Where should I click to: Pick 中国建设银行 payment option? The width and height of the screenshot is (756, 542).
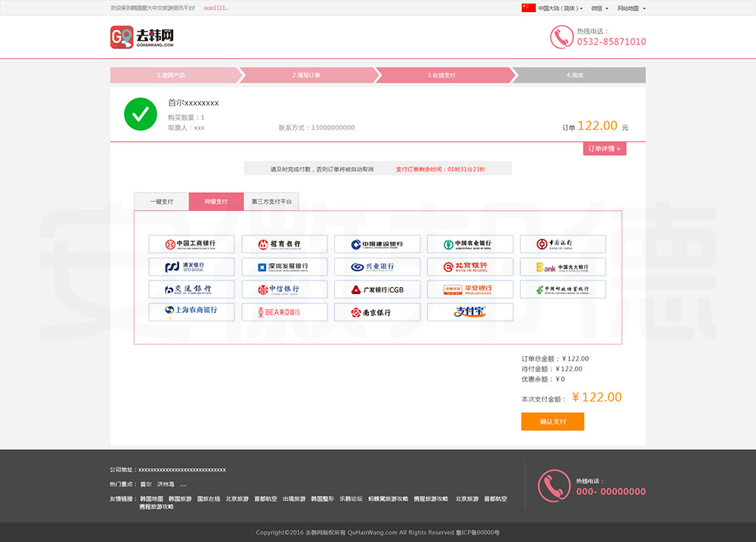coord(377,244)
